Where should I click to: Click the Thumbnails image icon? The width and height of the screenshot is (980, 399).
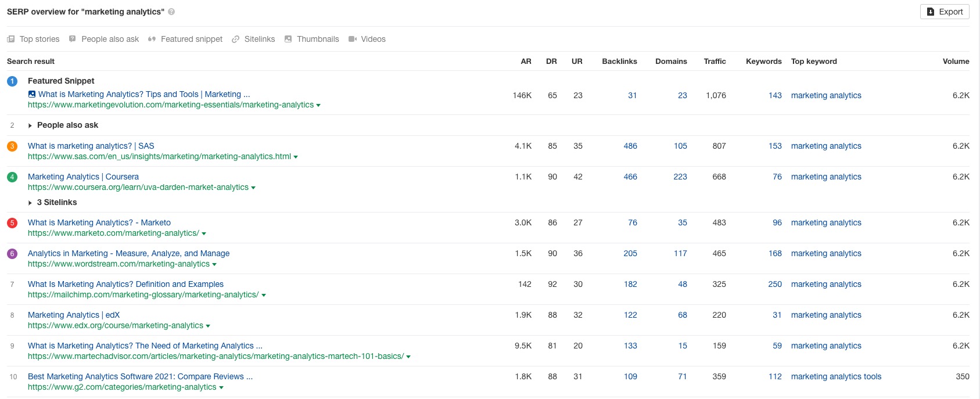288,39
